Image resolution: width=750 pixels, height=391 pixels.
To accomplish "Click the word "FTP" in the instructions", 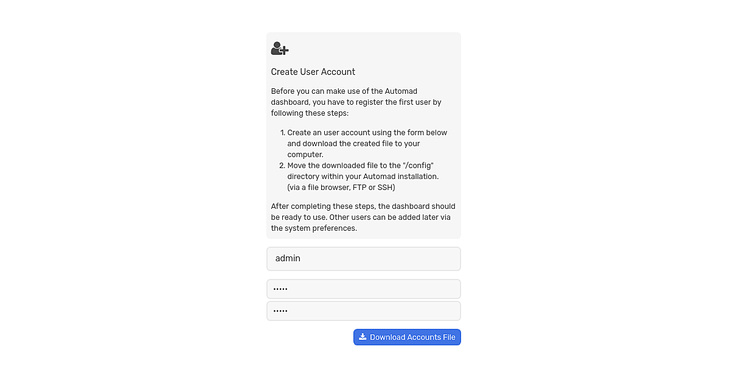I will coord(359,187).
